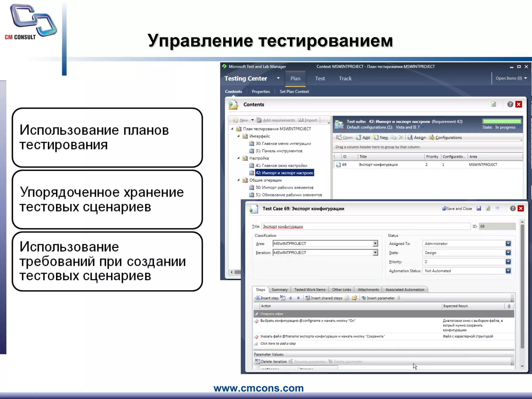Open the Assigned To dropdown
This screenshot has width=532, height=399.
tap(508, 243)
